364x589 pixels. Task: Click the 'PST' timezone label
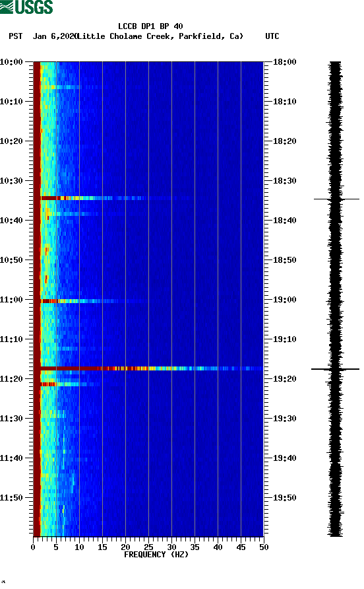(16, 36)
